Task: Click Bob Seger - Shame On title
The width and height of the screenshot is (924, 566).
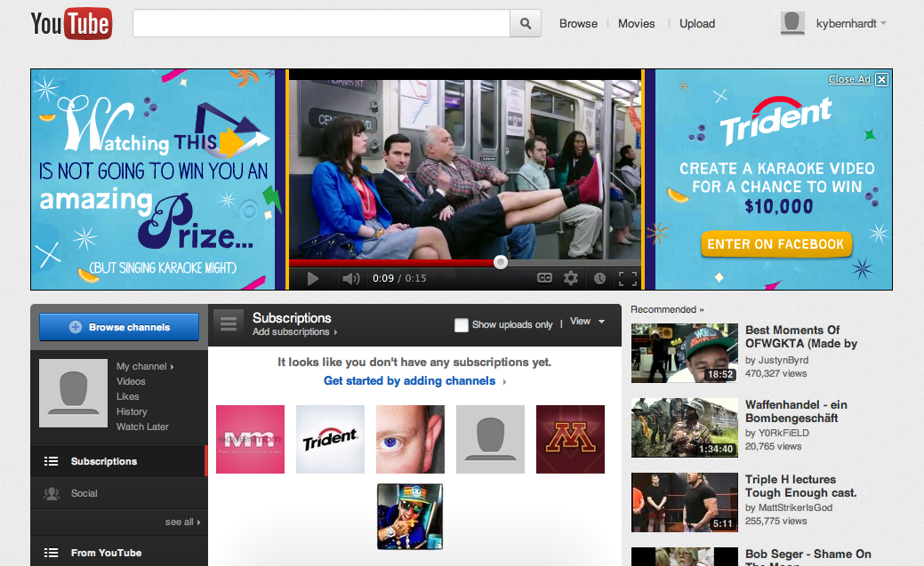Action: pyautogui.click(x=807, y=556)
